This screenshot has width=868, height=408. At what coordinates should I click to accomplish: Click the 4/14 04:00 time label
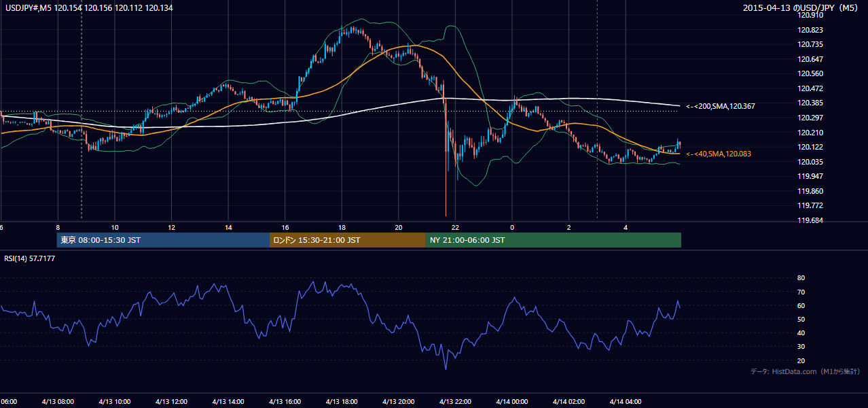(626, 402)
